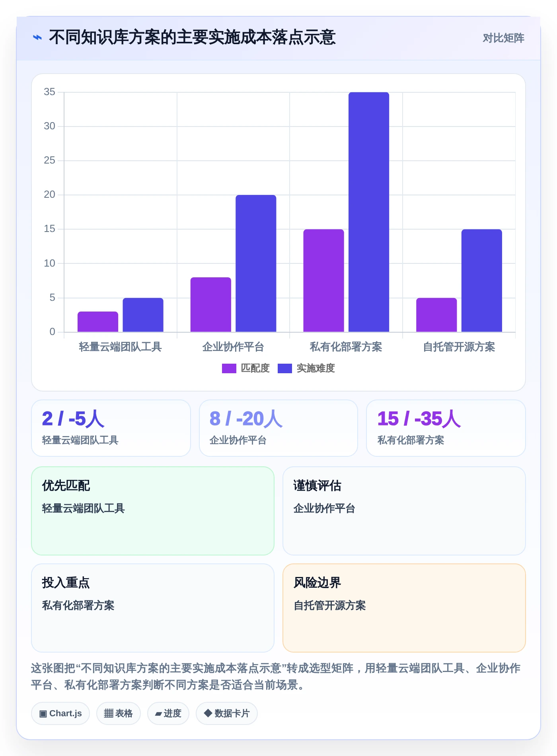
Task: Open the 2 / -5人 stat card
Action: (x=111, y=428)
